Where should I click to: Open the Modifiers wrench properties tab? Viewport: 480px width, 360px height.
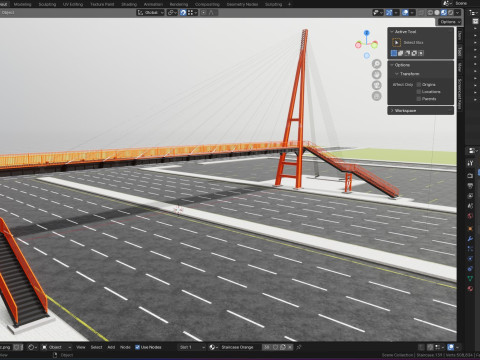470,239
